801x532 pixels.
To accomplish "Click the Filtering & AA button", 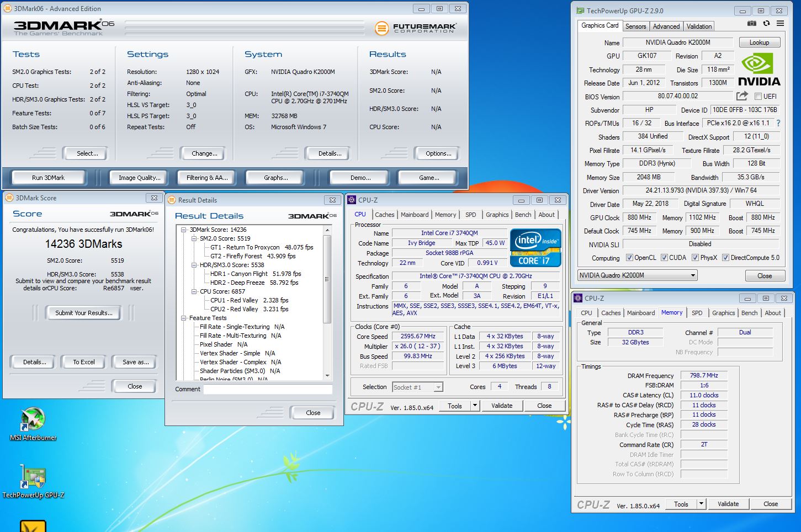I will pos(207,178).
